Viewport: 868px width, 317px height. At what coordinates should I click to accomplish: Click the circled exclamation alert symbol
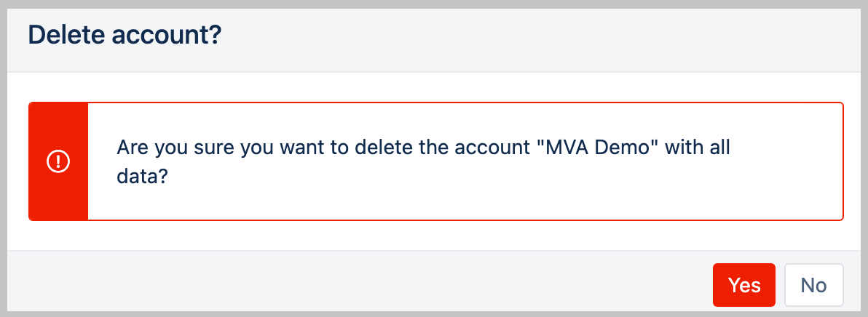[x=58, y=161]
